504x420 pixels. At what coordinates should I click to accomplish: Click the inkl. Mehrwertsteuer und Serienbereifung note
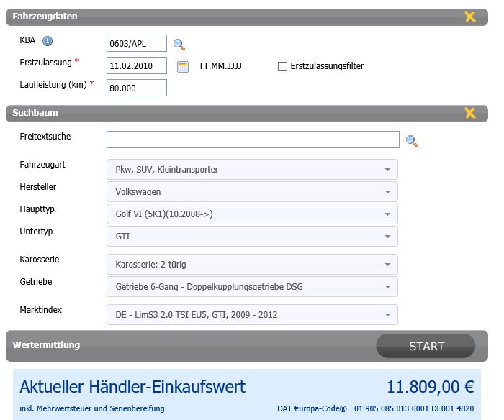coord(92,408)
